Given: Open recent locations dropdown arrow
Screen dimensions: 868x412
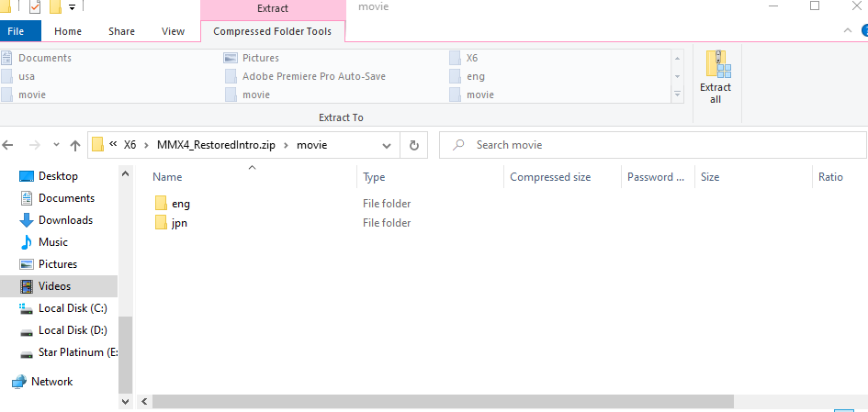Looking at the screenshot, I should click(x=55, y=145).
